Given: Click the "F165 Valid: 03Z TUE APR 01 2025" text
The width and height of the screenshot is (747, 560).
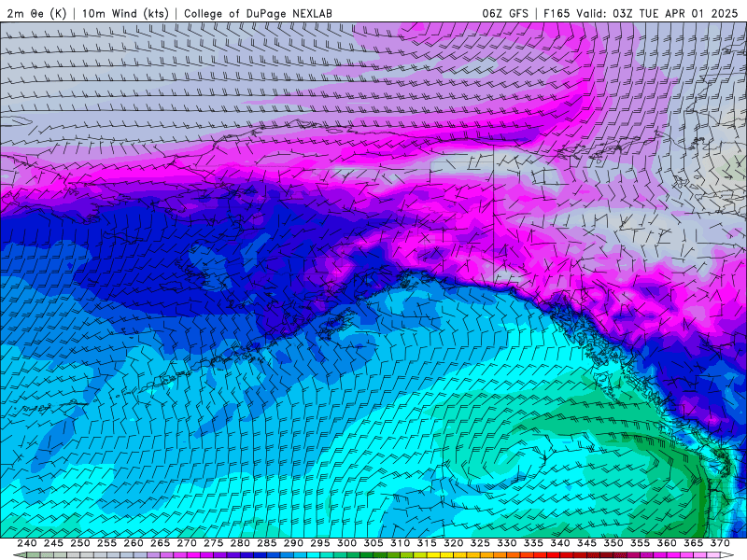Looking at the screenshot, I should tap(641, 13).
